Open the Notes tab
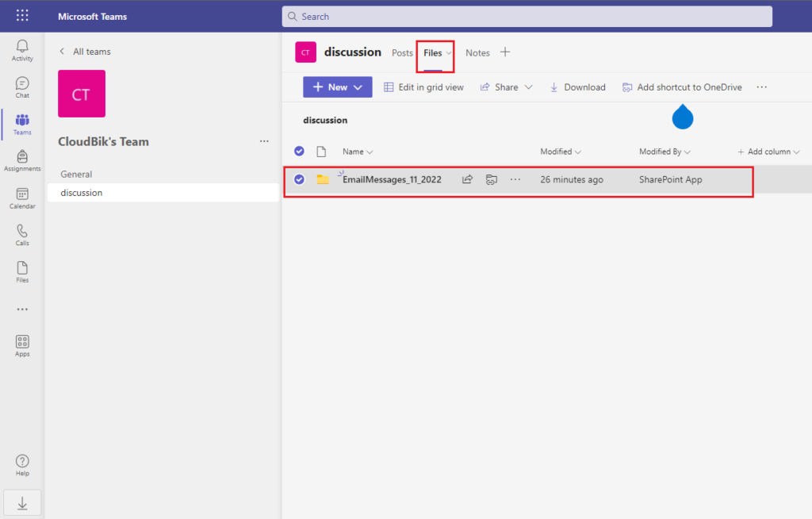 [x=477, y=52]
